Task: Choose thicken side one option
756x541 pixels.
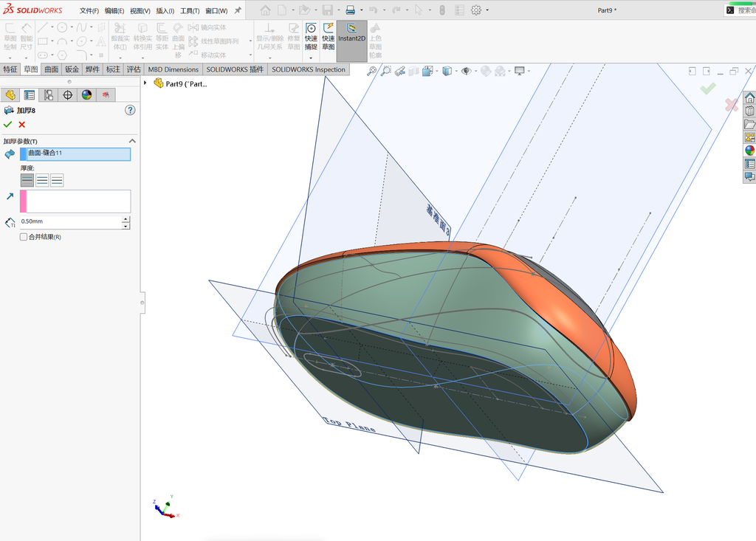Action: pyautogui.click(x=27, y=180)
